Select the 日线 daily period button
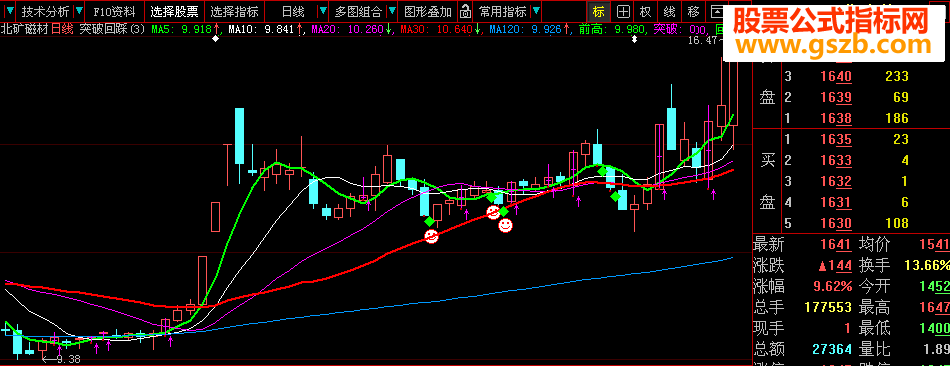Screen dimensions: 950x366 293,11
